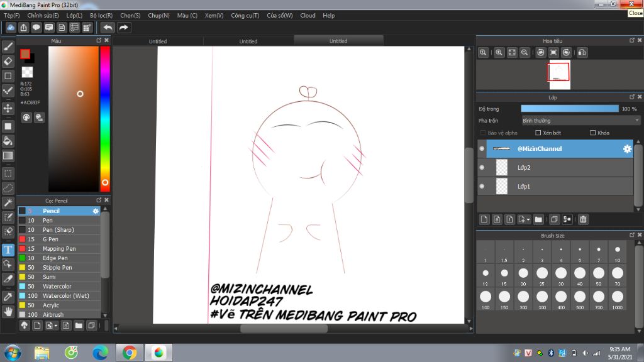The width and height of the screenshot is (644, 362).
Task: Undock the Hoa tiêu navigator panel
Action: click(x=631, y=40)
